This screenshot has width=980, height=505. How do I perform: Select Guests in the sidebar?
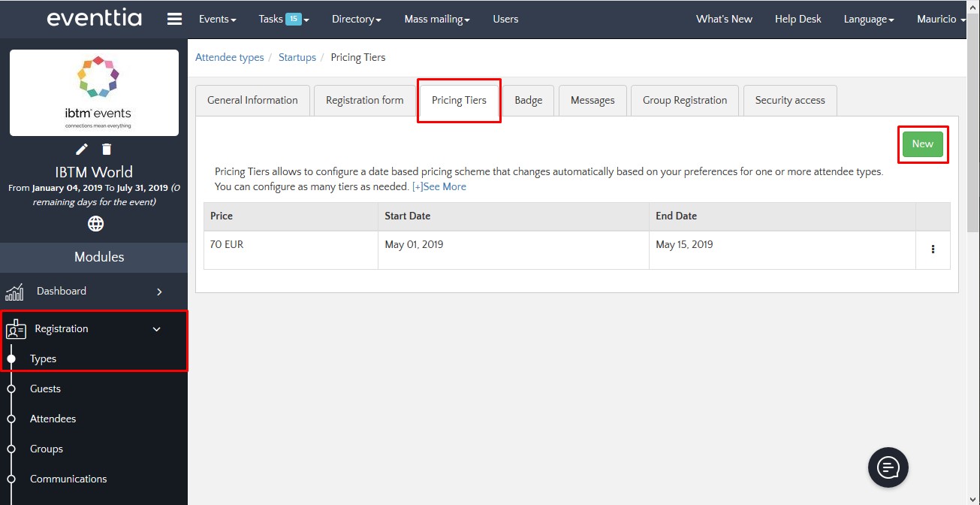point(45,389)
